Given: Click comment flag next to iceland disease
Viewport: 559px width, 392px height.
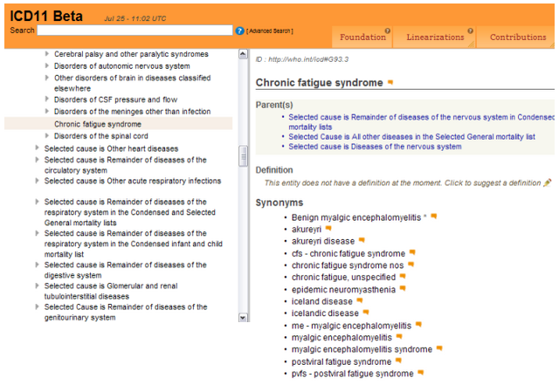Looking at the screenshot, I should 359,301.
